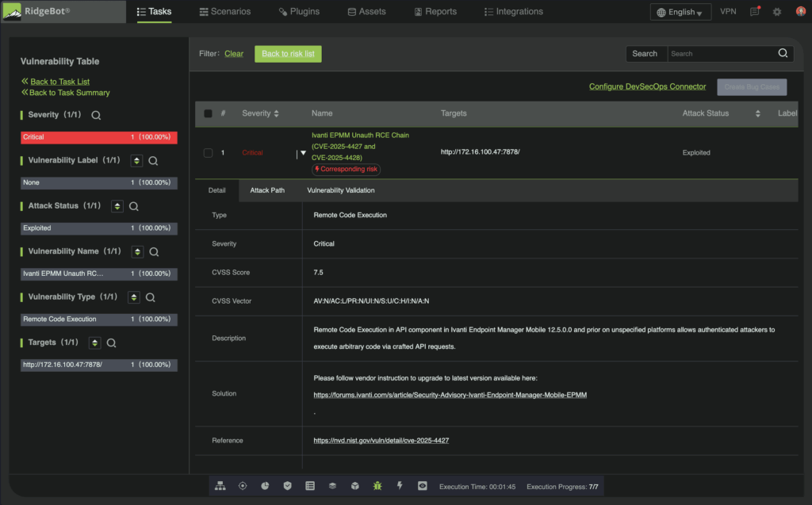The height and width of the screenshot is (505, 812).
Task: Click the globe language icon
Action: tap(661, 13)
